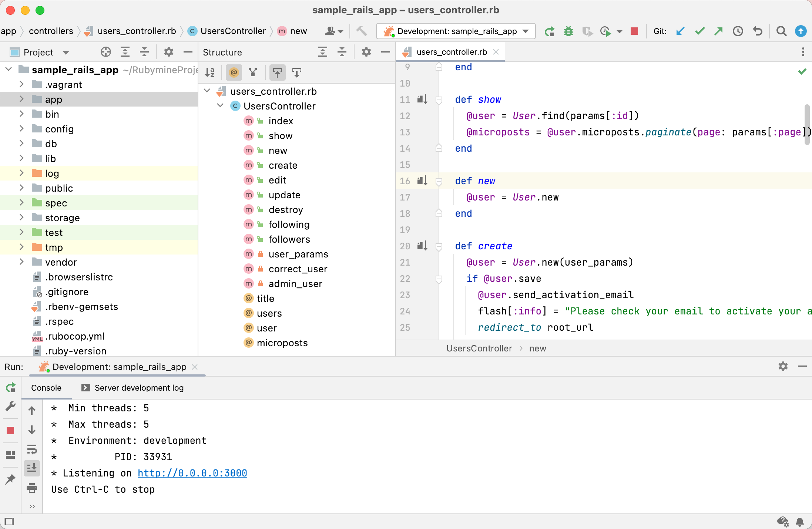
Task: Select the users_controller.rb editor tab
Action: (451, 52)
